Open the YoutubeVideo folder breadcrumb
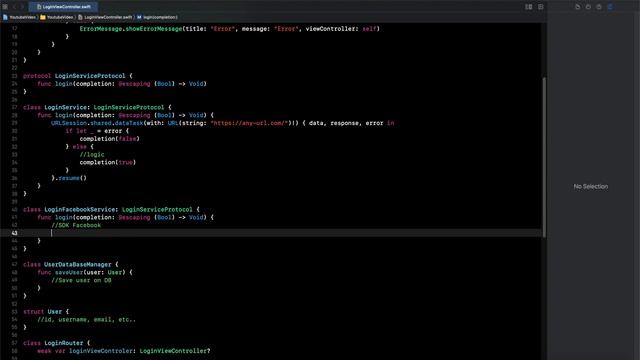This screenshot has width=640, height=360. coord(57,17)
